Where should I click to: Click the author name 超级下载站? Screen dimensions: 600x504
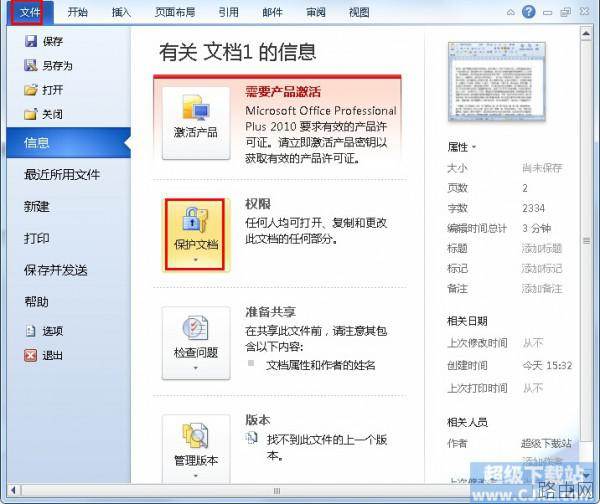pyautogui.click(x=546, y=444)
